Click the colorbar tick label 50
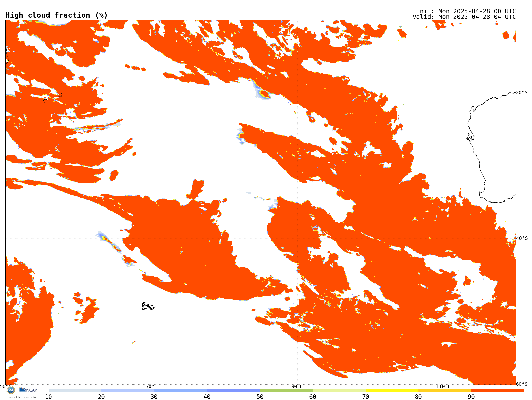This screenshot has height=400, width=532. (x=260, y=397)
